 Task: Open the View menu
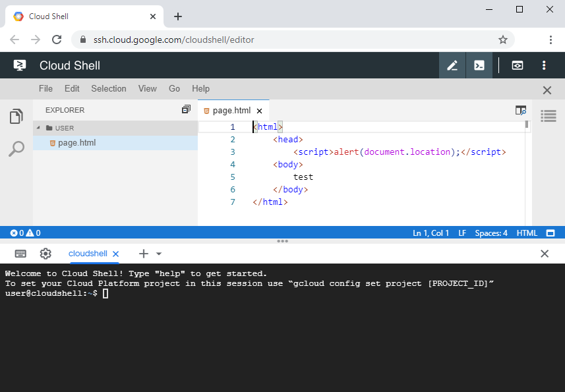point(147,88)
